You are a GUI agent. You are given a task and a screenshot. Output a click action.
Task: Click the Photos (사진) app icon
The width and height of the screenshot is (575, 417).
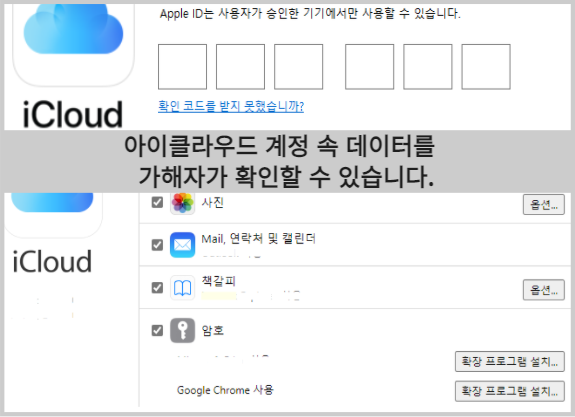click(182, 203)
